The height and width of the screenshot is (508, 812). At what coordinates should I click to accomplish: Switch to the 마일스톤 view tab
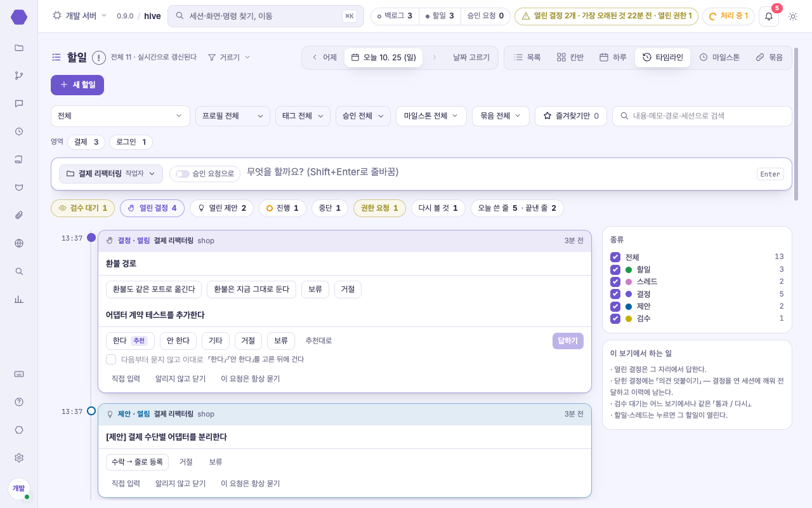719,57
